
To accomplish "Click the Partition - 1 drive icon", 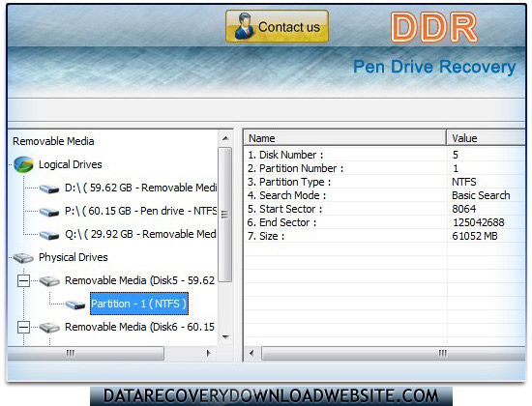I will point(75,304).
